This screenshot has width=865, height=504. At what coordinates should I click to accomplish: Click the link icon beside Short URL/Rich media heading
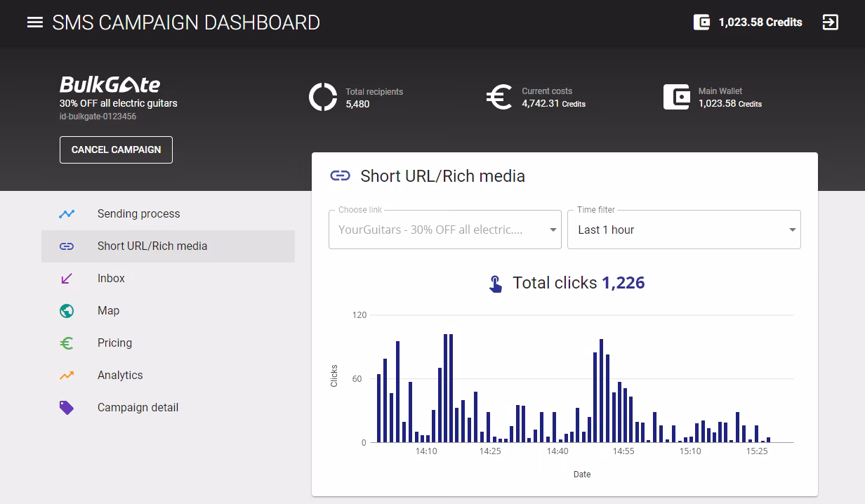340,175
